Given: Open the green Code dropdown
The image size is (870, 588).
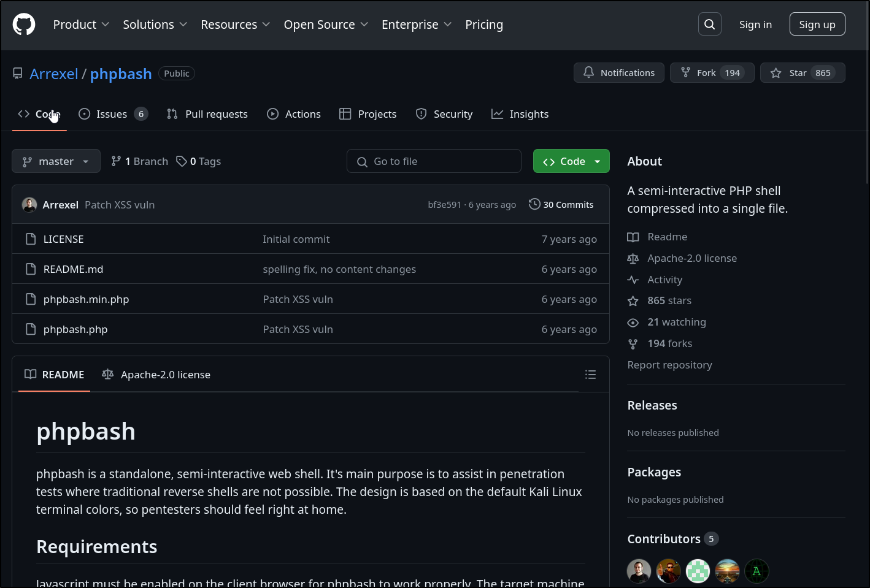Looking at the screenshot, I should click(571, 161).
